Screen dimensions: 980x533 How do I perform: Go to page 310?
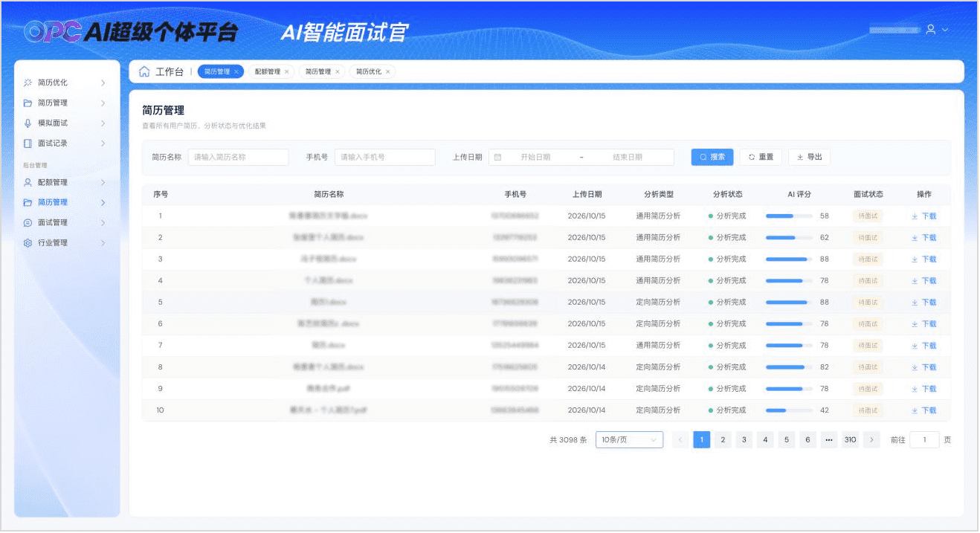point(851,439)
